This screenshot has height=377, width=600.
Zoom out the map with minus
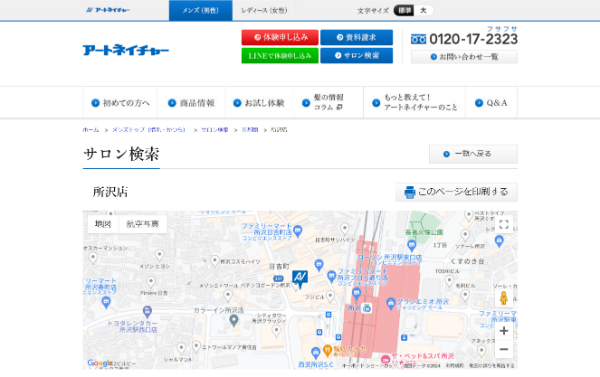[x=504, y=349]
